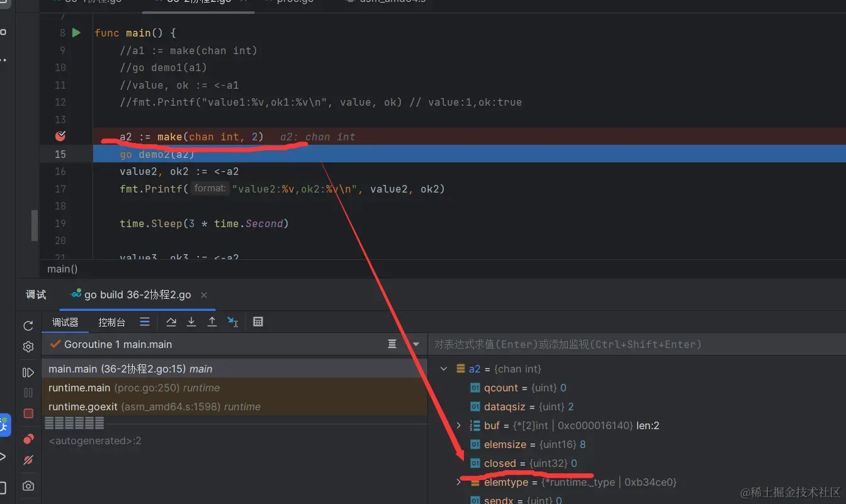Select the runtime.goexit stack frame
The width and height of the screenshot is (846, 504).
coord(234,407)
